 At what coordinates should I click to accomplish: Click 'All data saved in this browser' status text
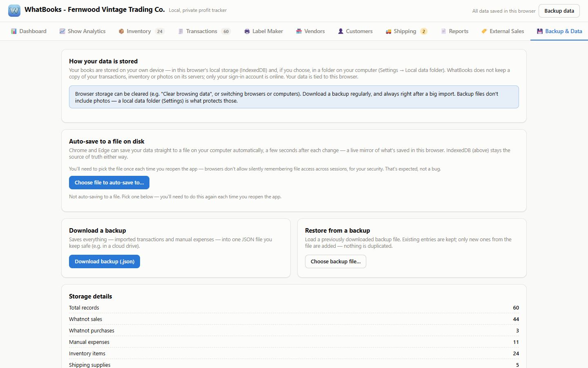coord(504,11)
